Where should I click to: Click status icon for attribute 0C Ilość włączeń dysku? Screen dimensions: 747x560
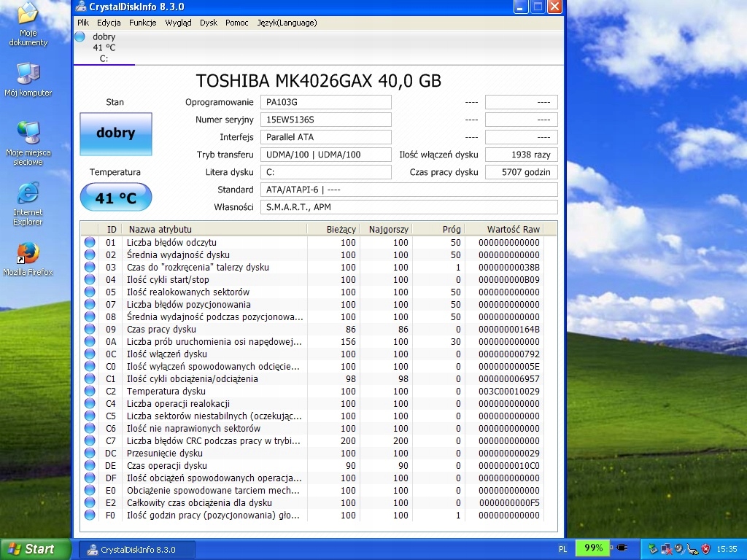click(x=90, y=354)
